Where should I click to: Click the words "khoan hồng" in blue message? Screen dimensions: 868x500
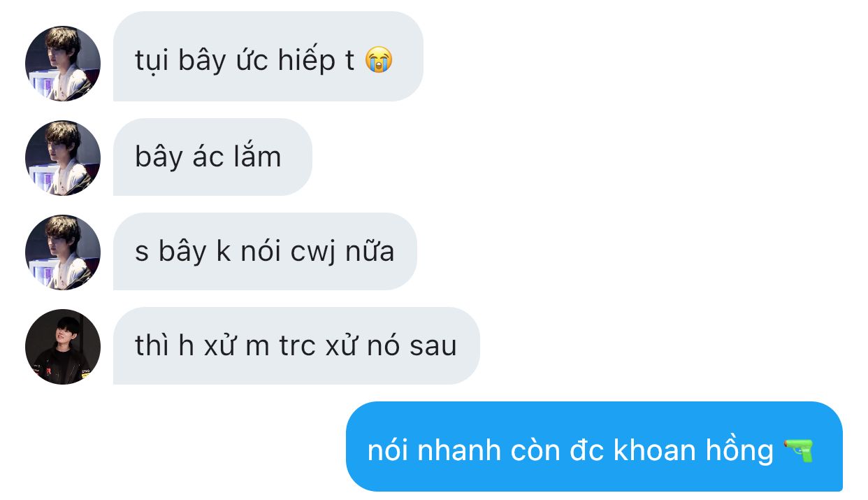[693, 450]
